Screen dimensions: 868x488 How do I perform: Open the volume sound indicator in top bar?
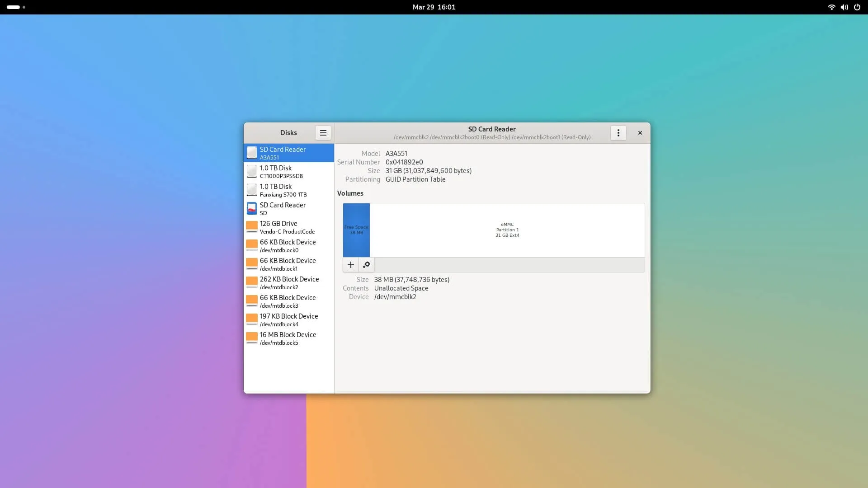(x=844, y=7)
